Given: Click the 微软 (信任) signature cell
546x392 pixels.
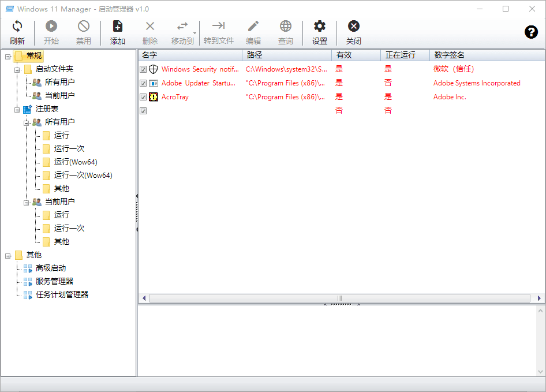Looking at the screenshot, I should click(454, 69).
